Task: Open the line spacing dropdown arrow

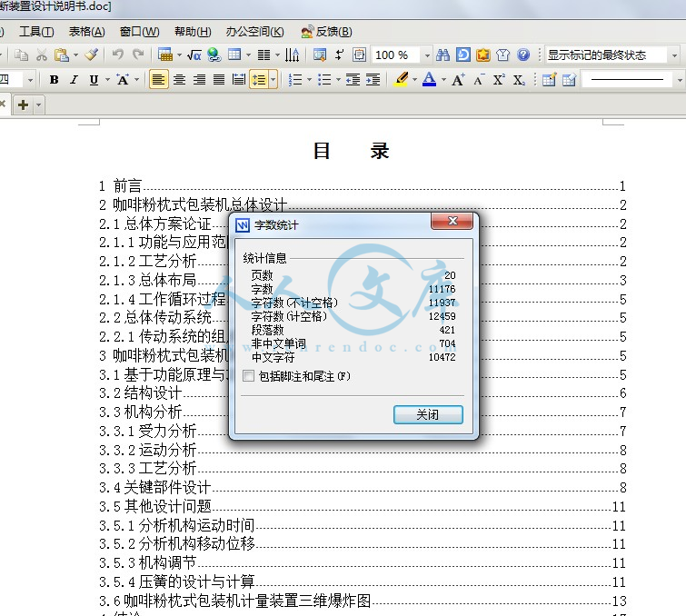Action: [273, 80]
